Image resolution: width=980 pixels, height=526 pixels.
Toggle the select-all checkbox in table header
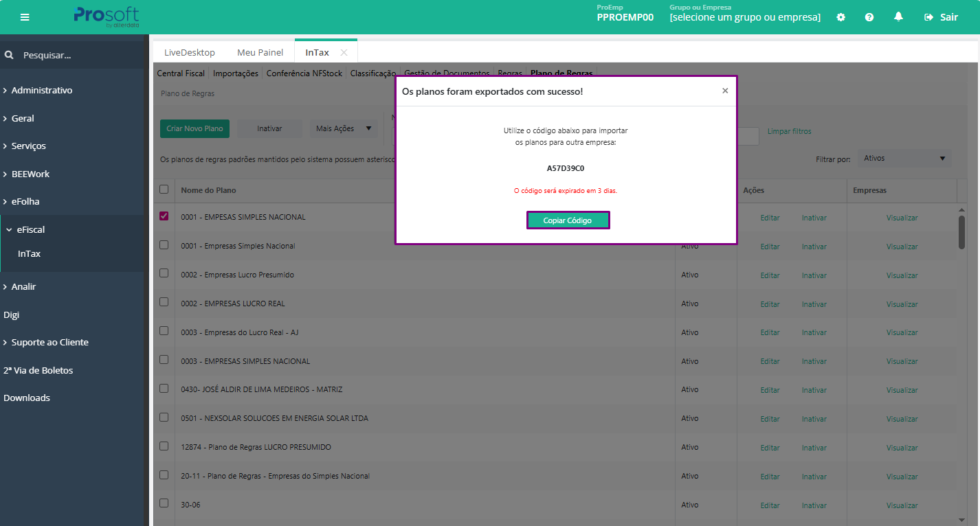point(164,189)
